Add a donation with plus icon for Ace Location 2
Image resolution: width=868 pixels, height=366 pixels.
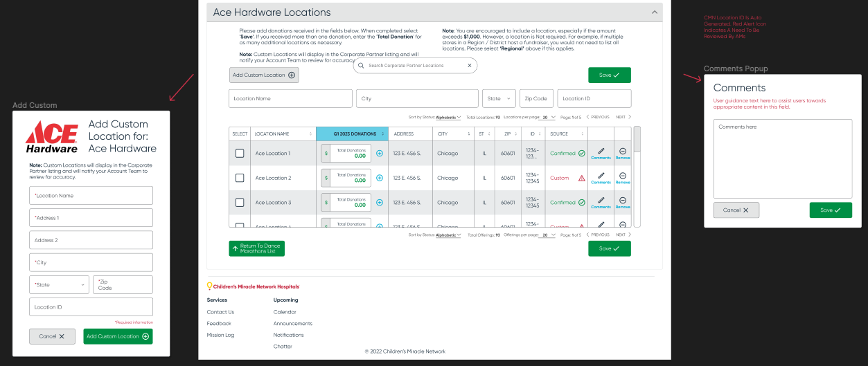click(380, 178)
